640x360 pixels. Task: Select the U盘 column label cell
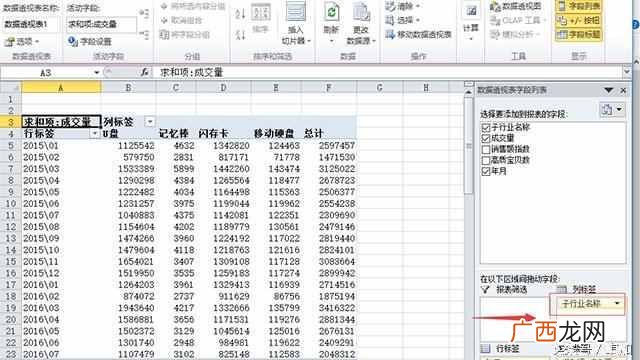coord(128,133)
